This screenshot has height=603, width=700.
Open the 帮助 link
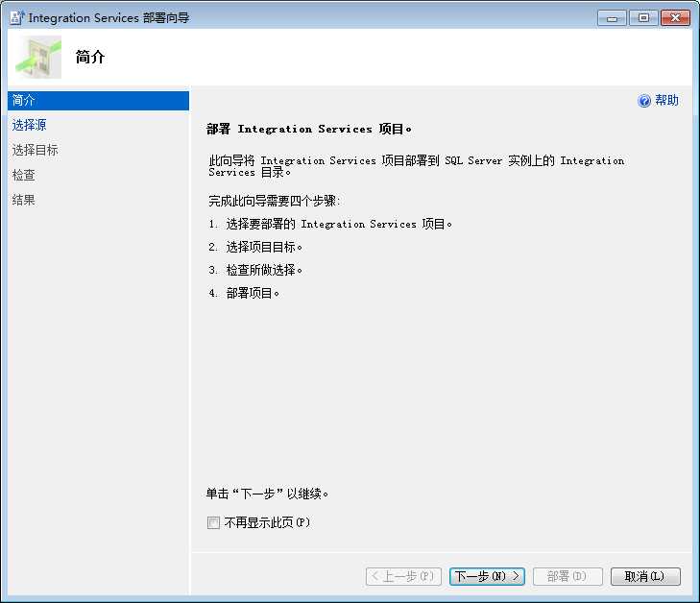[666, 101]
